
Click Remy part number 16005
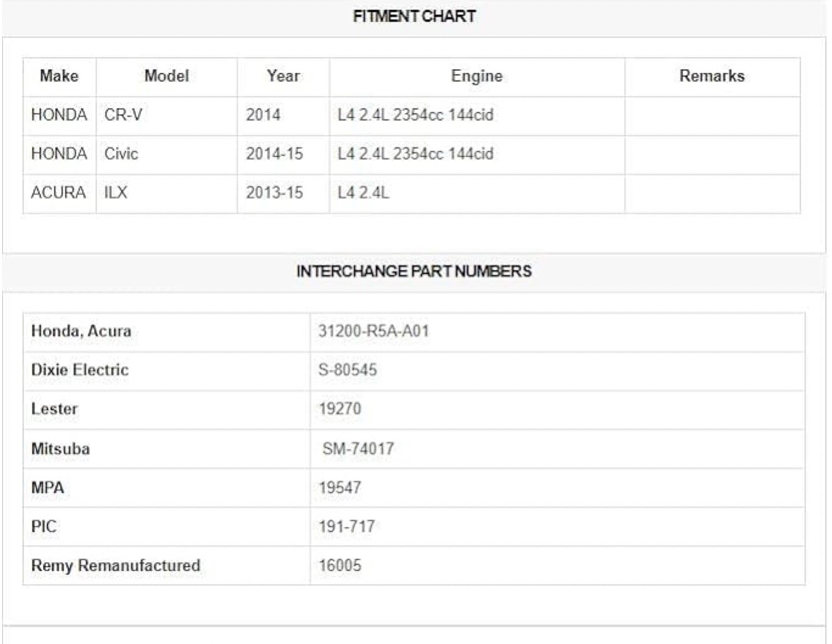coord(340,566)
